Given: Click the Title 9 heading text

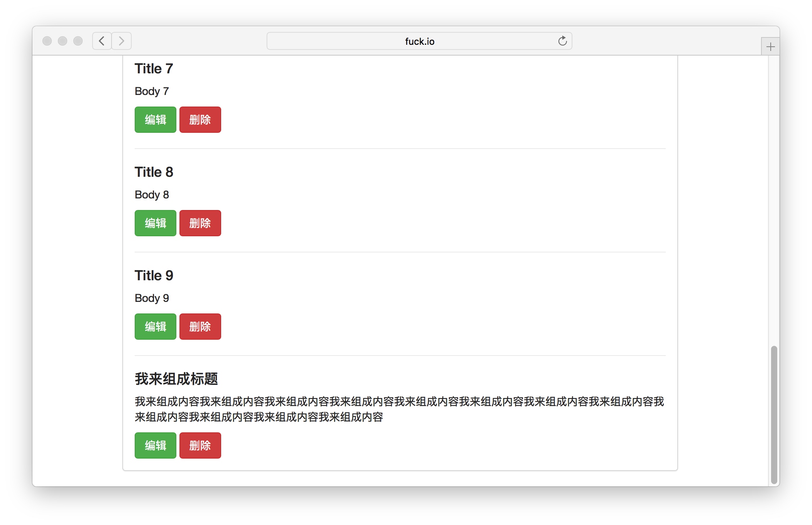Looking at the screenshot, I should (x=154, y=276).
